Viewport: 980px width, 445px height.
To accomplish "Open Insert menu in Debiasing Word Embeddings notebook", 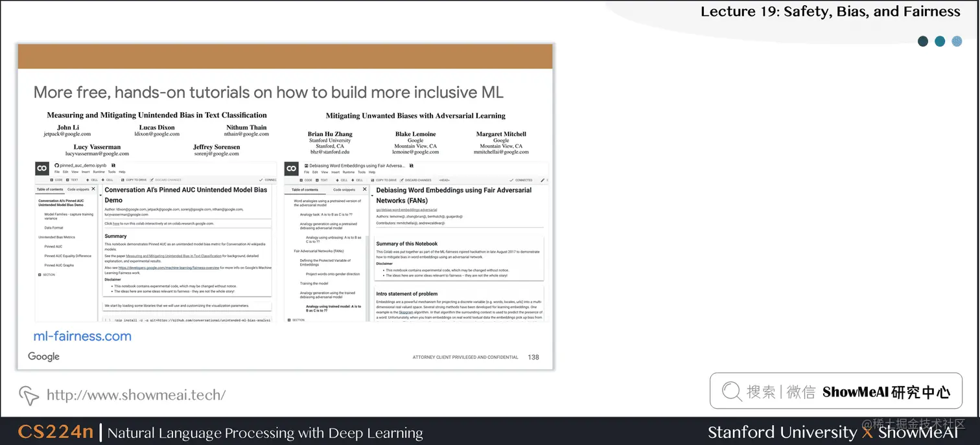I will tap(336, 172).
